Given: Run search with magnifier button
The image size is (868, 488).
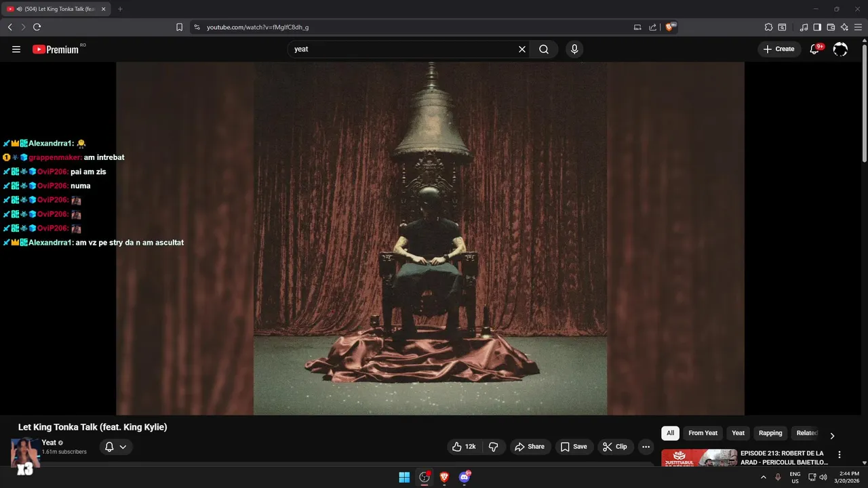Looking at the screenshot, I should coord(544,49).
